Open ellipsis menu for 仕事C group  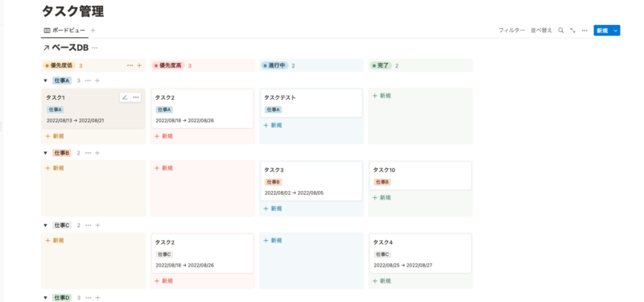[x=88, y=225]
